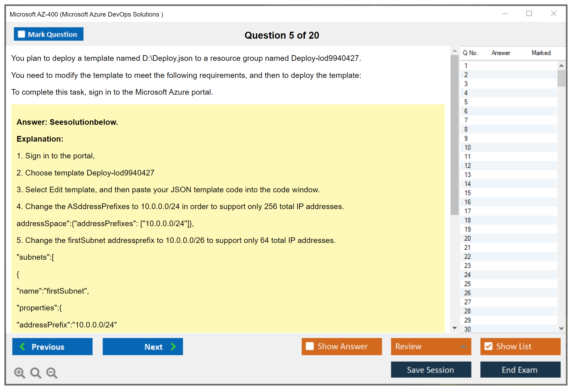574x392 pixels.
Task: Click the green right arrow on Next
Action: click(174, 346)
